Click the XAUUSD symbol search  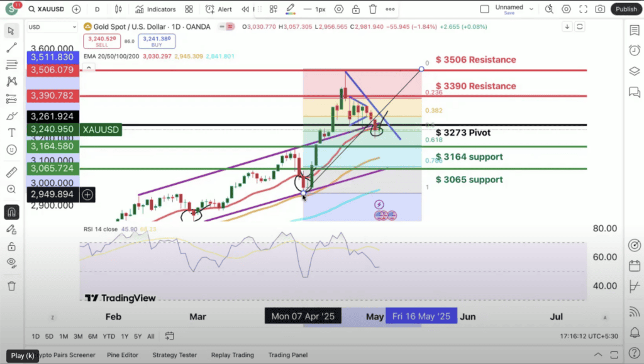pyautogui.click(x=47, y=9)
